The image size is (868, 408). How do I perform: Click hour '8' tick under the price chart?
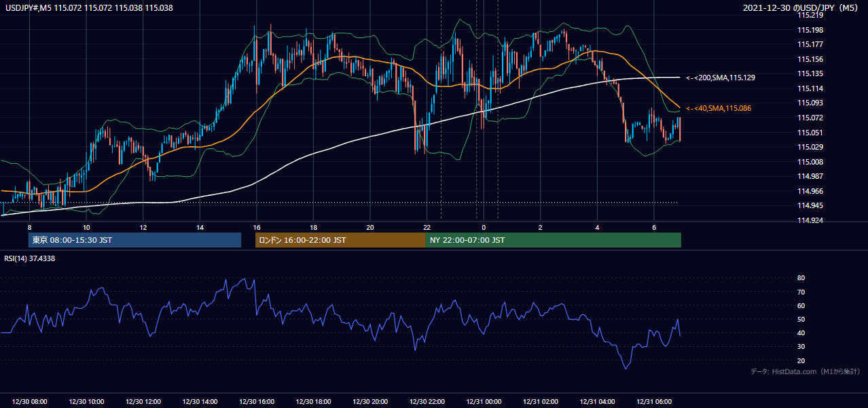tap(29, 227)
